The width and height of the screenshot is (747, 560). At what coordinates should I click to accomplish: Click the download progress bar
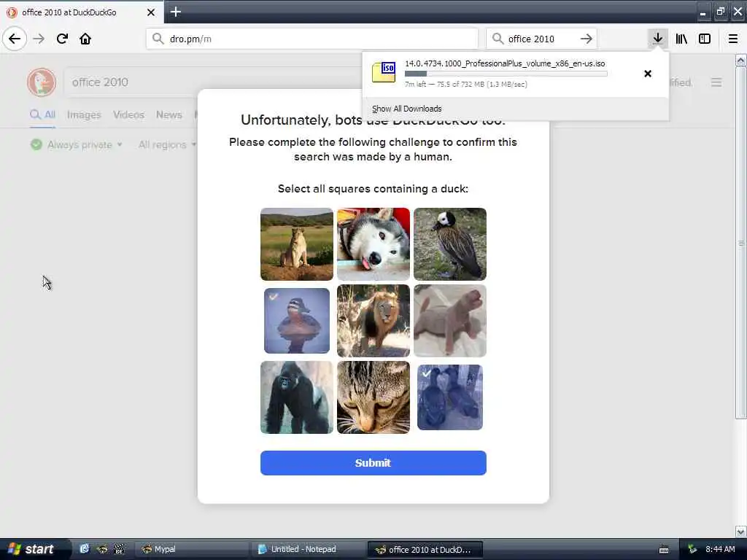click(x=506, y=74)
